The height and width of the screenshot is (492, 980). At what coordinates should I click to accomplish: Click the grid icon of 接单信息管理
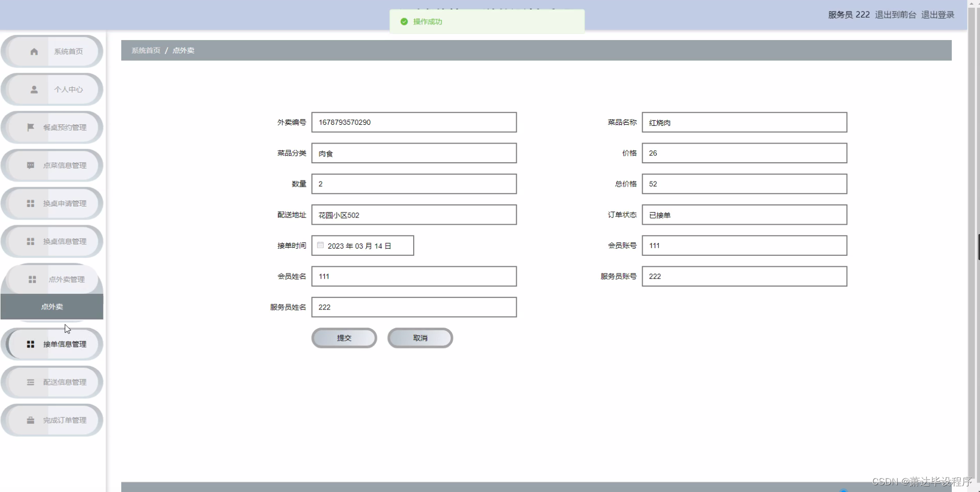coord(31,344)
